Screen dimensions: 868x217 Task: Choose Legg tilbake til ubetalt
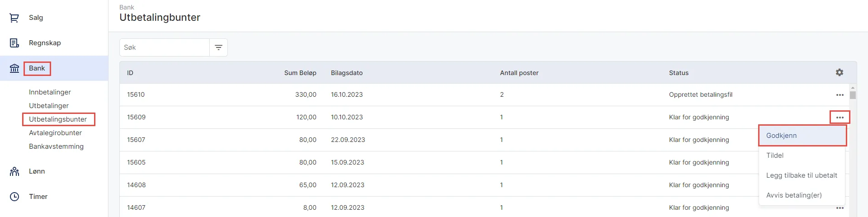(x=802, y=175)
